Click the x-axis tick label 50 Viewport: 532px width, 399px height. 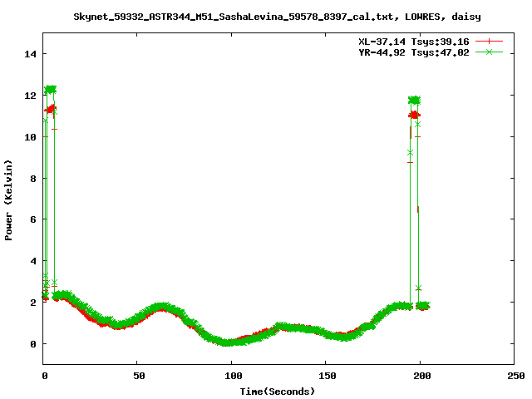[139, 376]
